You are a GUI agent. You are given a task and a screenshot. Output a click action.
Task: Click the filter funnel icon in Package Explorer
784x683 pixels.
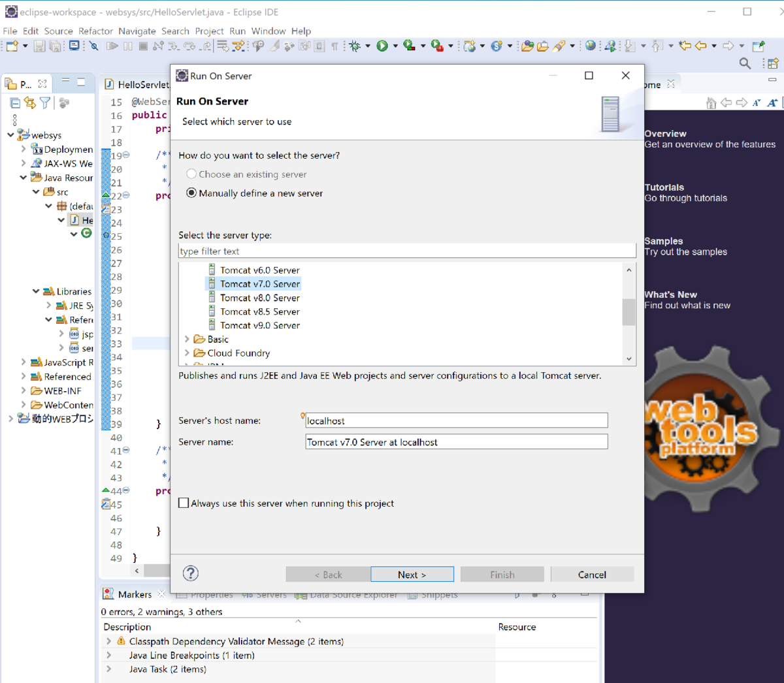45,103
